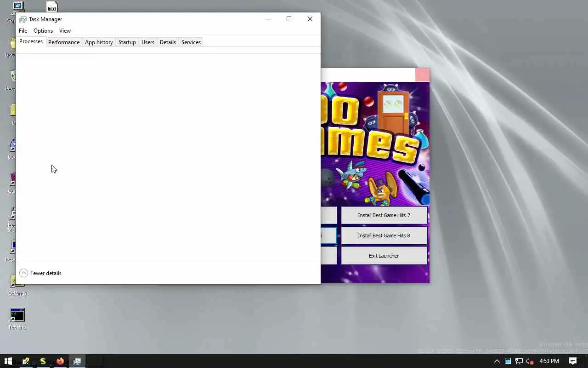This screenshot has height=368, width=588.
Task: Show the Details tab
Action: 168,42
